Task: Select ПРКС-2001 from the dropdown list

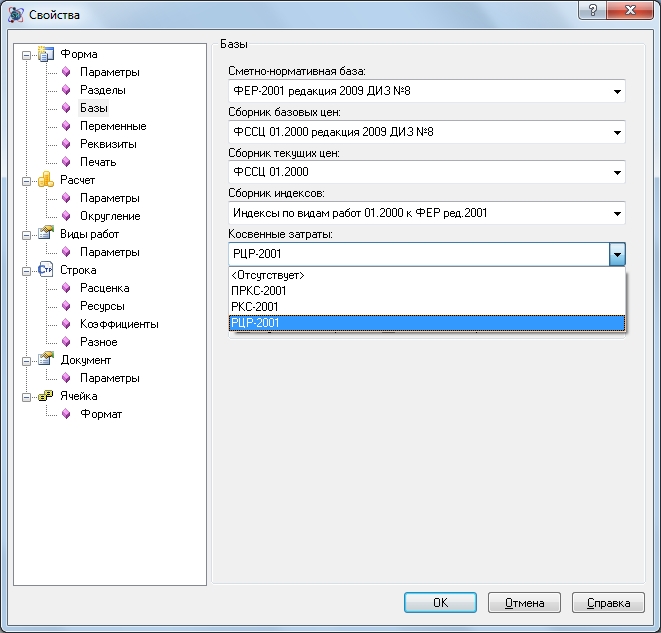Action: point(254,291)
